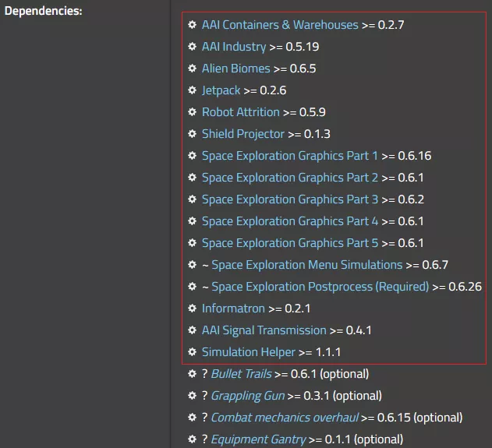Click version text '>= 0.6.5'

click(295, 69)
